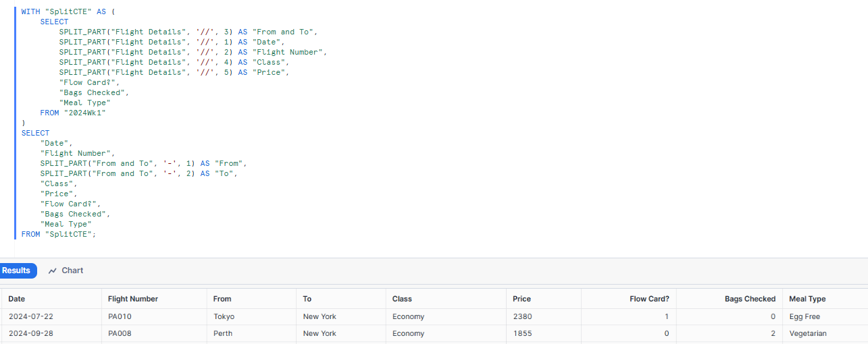The image size is (868, 344).
Task: Place cursor on the FROM "2024Wk1" line
Action: pos(73,113)
